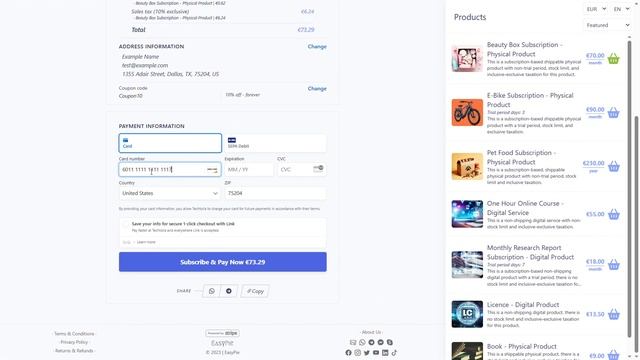640x360 pixels.
Task: Click 'test@example.com' email text
Action: click(145, 65)
